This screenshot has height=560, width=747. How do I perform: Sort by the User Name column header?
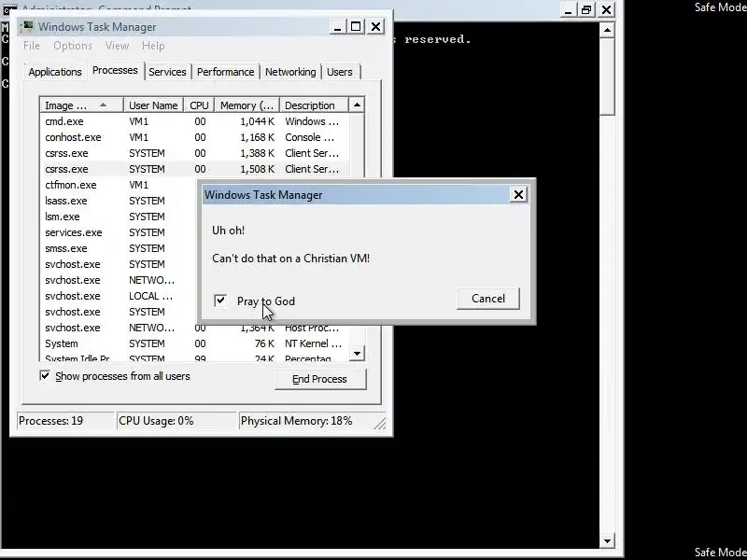(x=153, y=105)
